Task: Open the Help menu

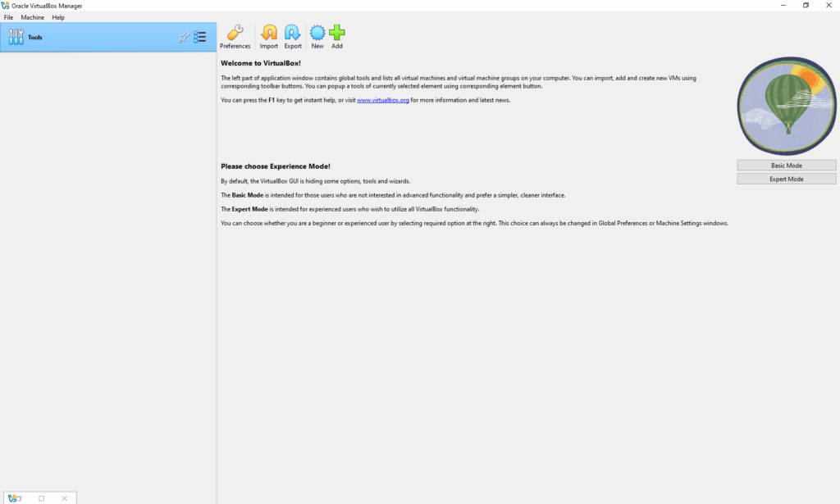Action: [x=58, y=17]
